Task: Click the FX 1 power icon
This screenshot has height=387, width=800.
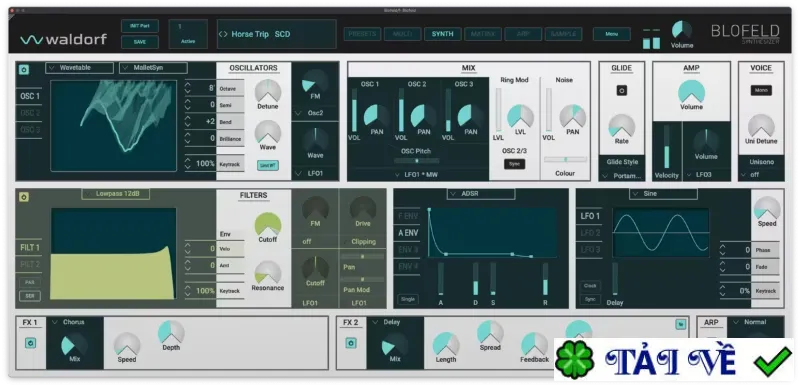Action: (x=30, y=343)
